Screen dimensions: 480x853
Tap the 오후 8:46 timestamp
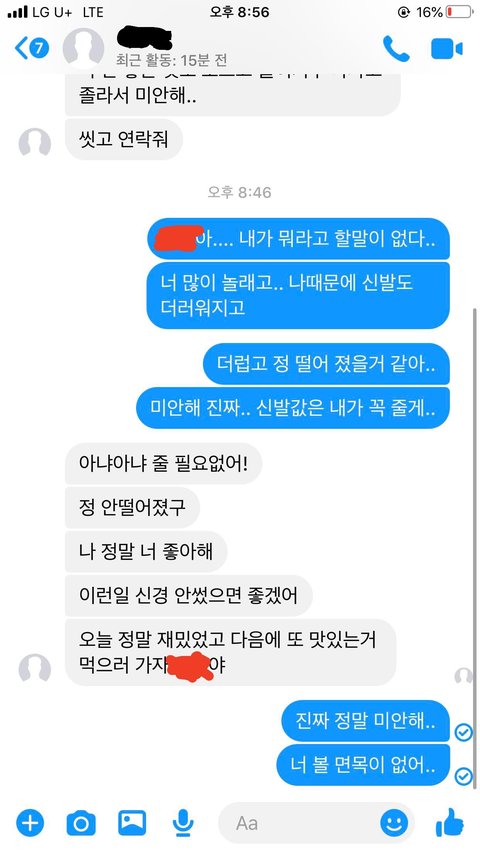pos(239,192)
